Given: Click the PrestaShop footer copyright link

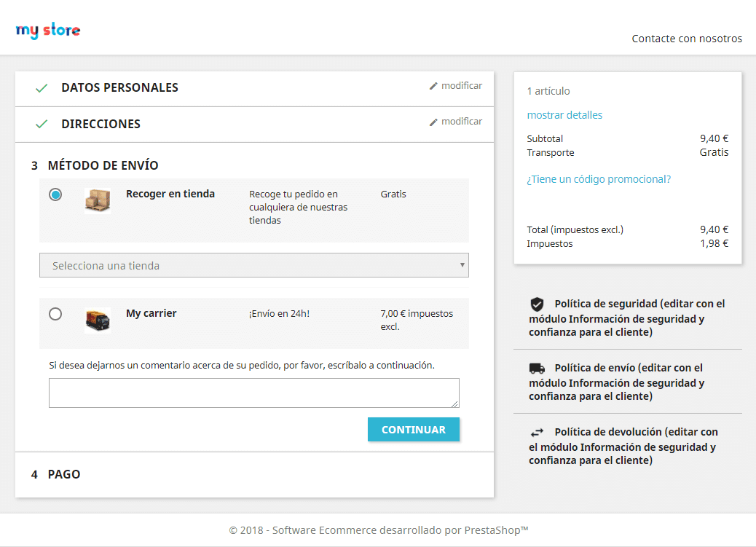Looking at the screenshot, I should (x=378, y=530).
